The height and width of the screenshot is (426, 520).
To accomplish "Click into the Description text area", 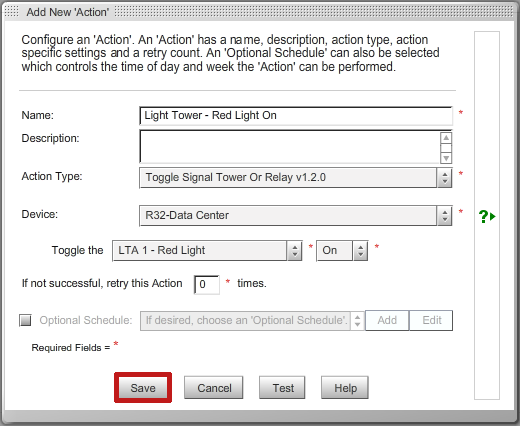I will pyautogui.click(x=290, y=147).
